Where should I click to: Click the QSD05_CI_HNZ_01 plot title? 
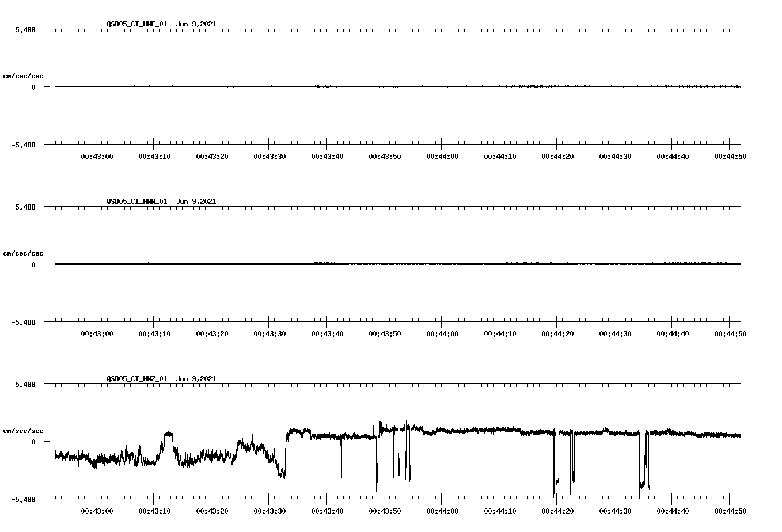[x=161, y=379]
